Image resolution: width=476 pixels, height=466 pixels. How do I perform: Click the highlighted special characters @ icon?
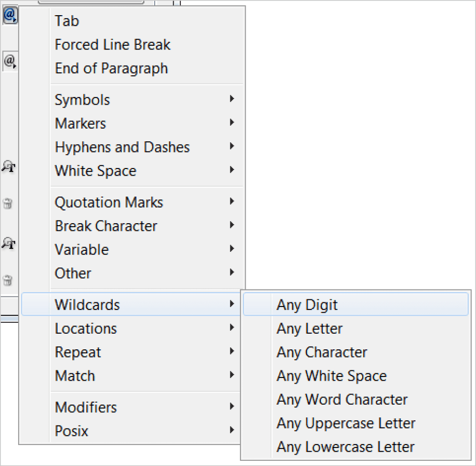(x=10, y=15)
